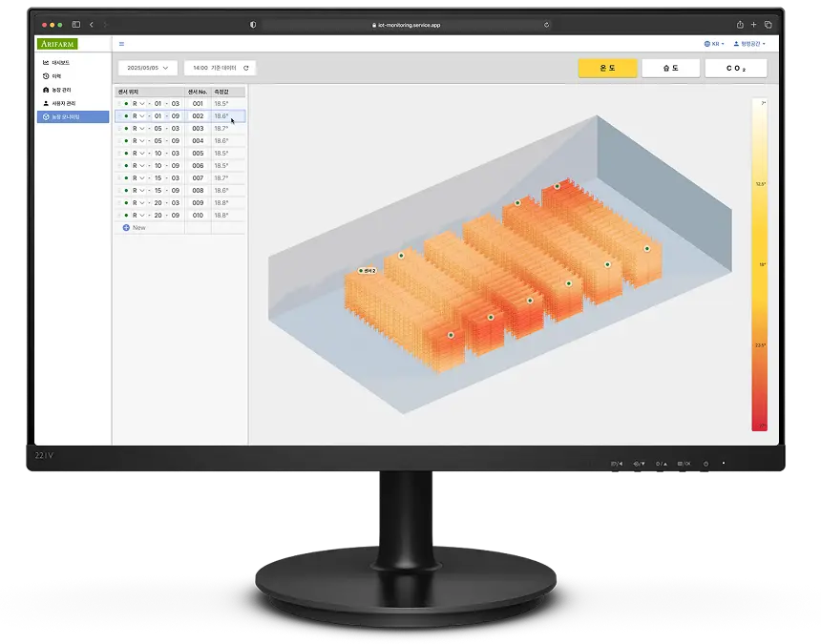Click the Safari share icon
The height and width of the screenshot is (644, 821).
[740, 24]
